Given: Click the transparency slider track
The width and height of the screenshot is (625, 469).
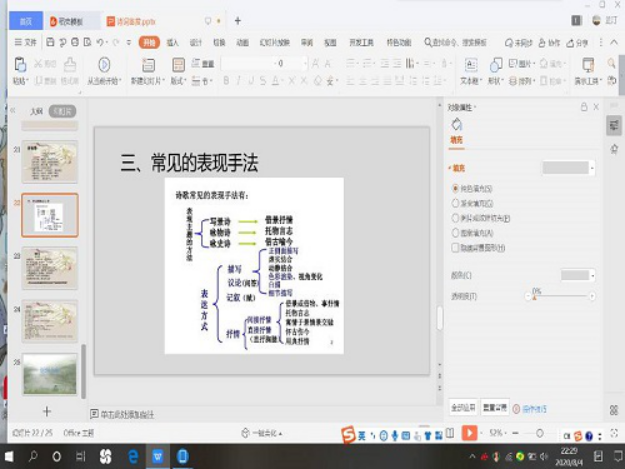Looking at the screenshot, I should [560, 297].
